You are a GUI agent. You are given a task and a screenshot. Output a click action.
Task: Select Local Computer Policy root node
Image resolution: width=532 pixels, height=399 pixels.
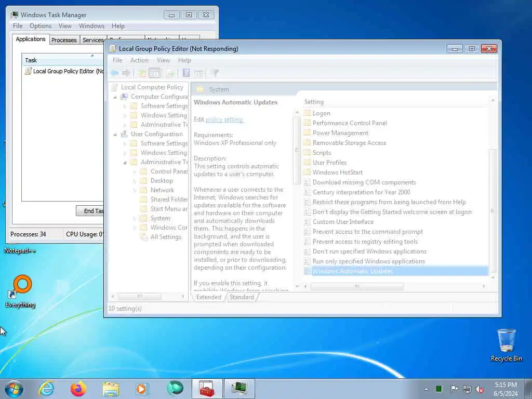pyautogui.click(x=152, y=87)
